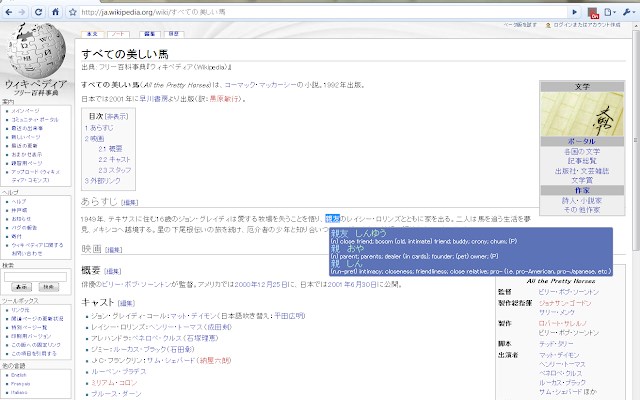Image resolution: width=640 pixels, height=400 pixels.
Task: Switch to the English language version
Action: click(18, 375)
